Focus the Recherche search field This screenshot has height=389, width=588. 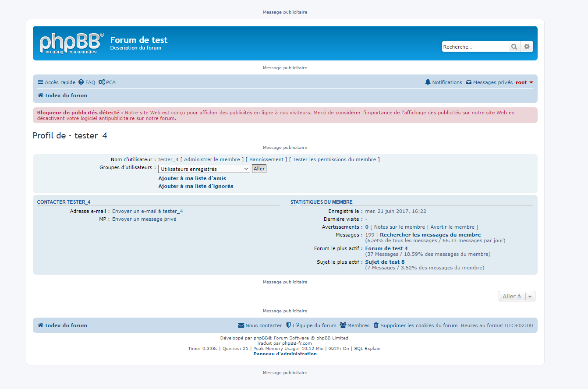click(474, 47)
